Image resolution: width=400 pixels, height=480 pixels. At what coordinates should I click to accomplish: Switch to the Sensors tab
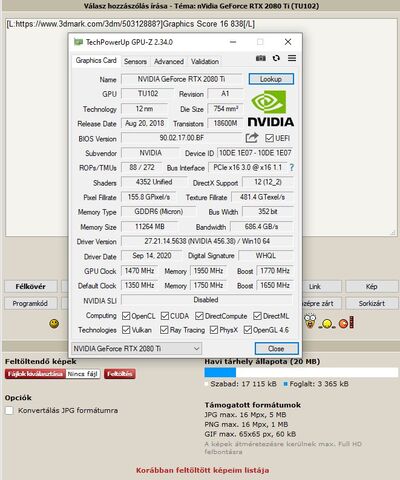[135, 61]
